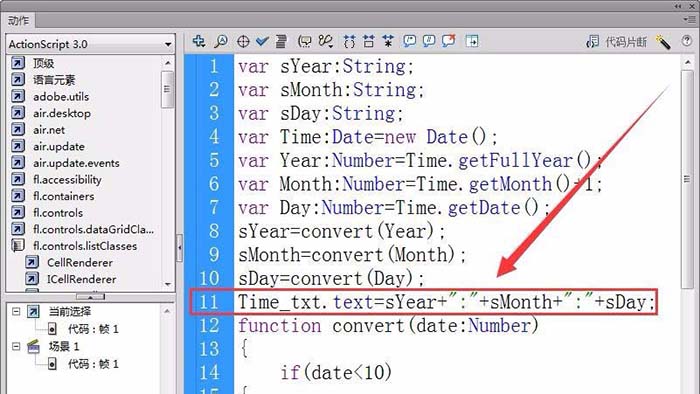Run check syntax with the checkmark icon
Viewport: 700px width, 394px height.
point(262,41)
